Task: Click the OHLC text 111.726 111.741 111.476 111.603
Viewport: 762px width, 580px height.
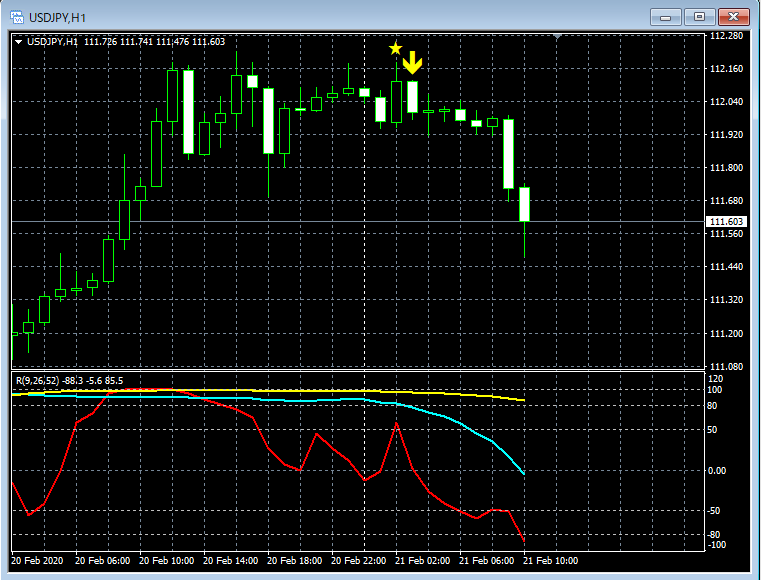Action: [x=155, y=42]
